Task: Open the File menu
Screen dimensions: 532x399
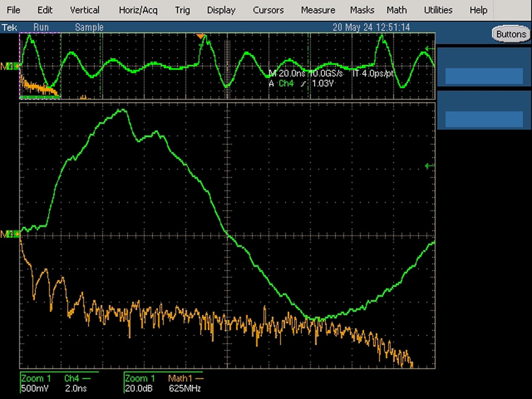Action: point(13,10)
